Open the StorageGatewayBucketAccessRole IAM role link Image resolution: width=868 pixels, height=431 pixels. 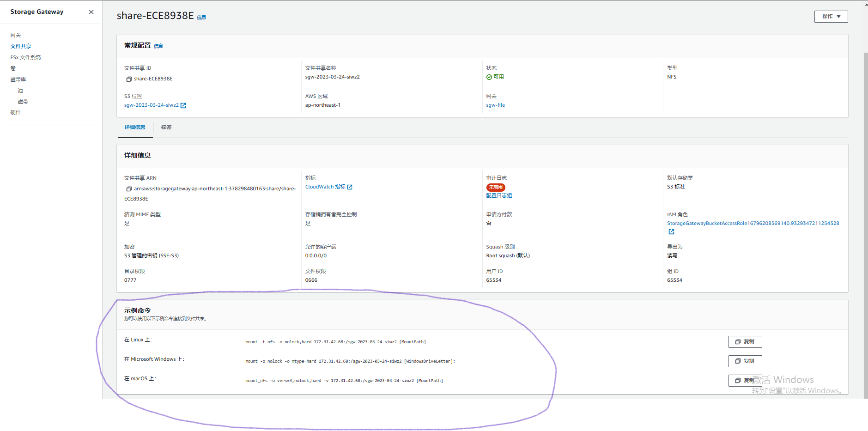click(x=753, y=224)
